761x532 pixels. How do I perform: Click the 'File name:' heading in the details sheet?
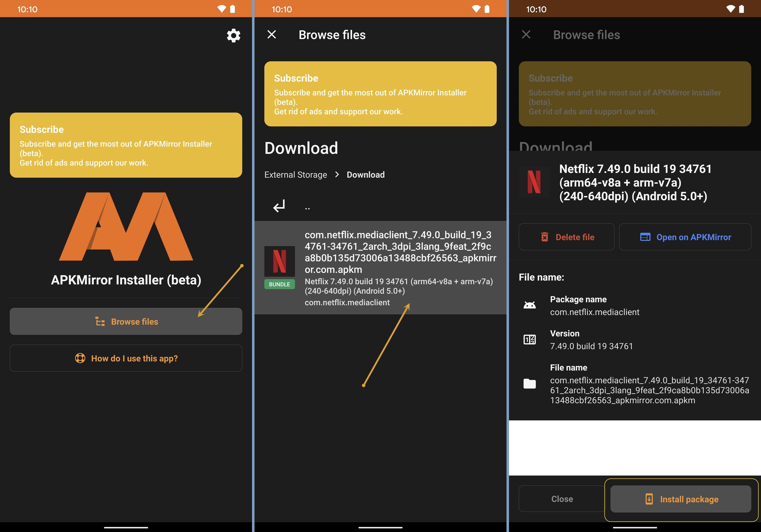click(x=541, y=277)
